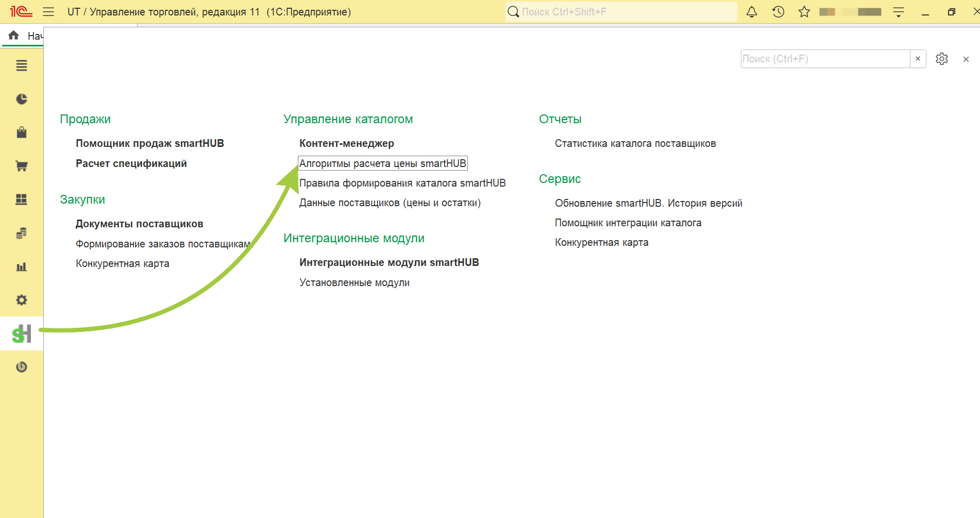Open the hamburger main menu

pos(48,12)
